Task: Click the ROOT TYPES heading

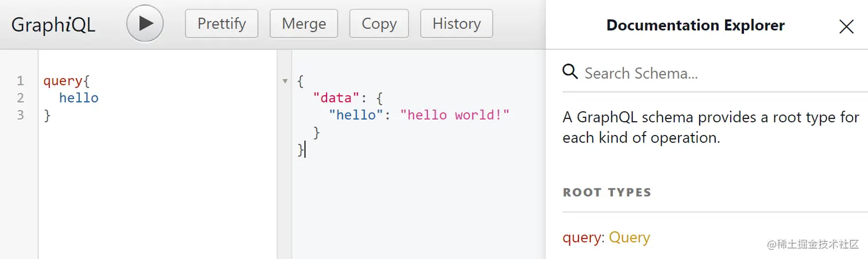Action: point(607,192)
